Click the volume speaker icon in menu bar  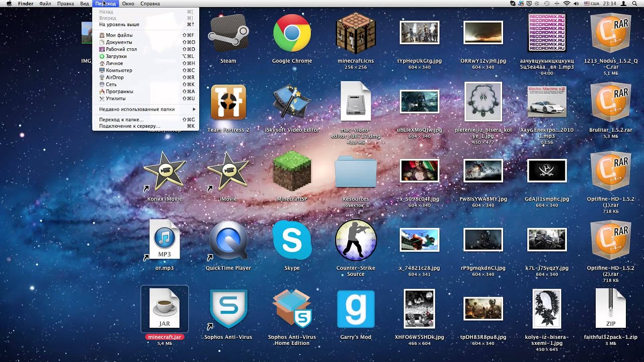(x=576, y=4)
